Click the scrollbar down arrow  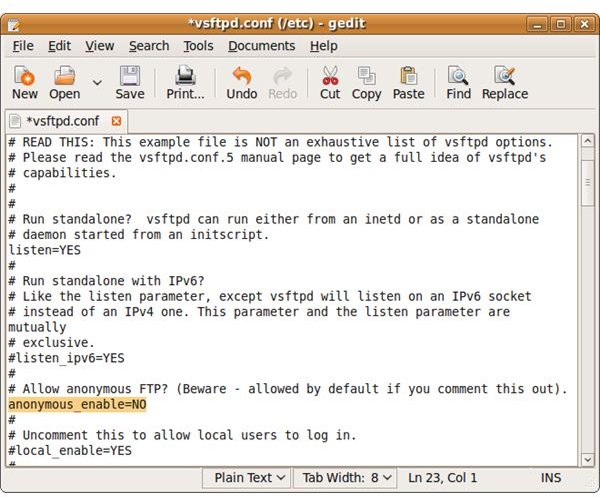point(588,459)
